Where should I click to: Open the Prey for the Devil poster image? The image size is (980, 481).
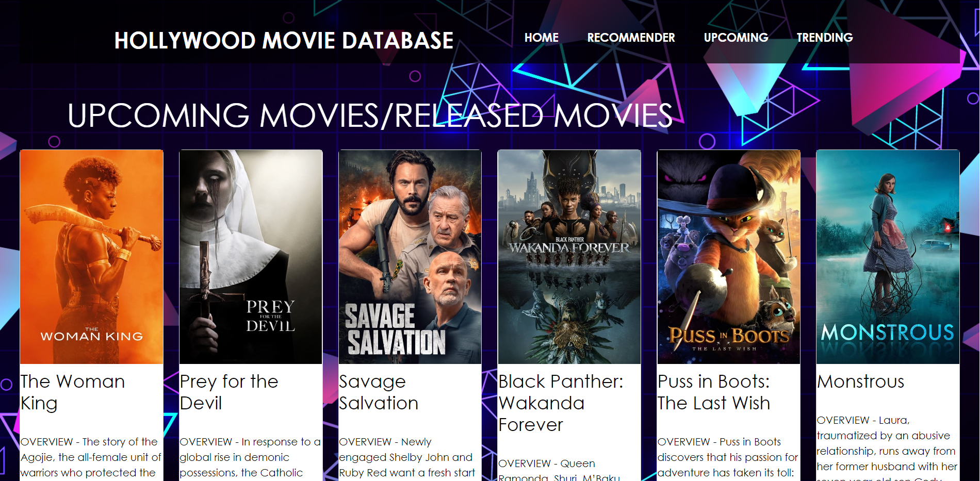[251, 256]
